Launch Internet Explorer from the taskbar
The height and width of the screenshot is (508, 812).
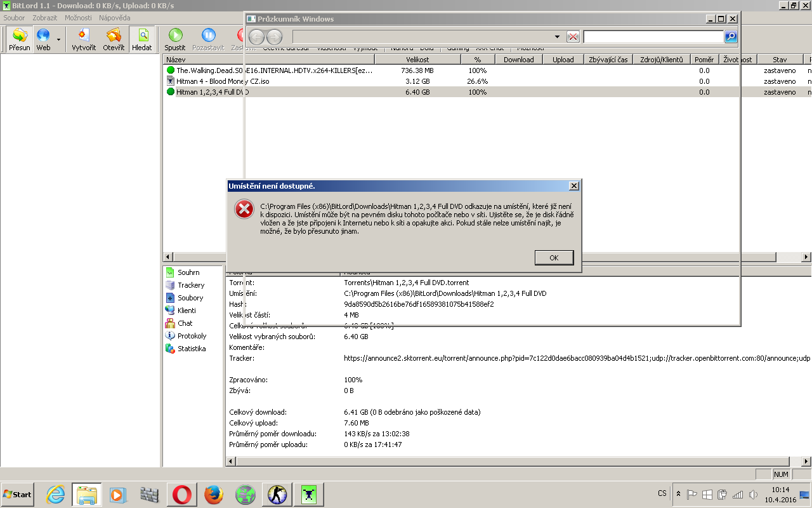pyautogui.click(x=55, y=494)
